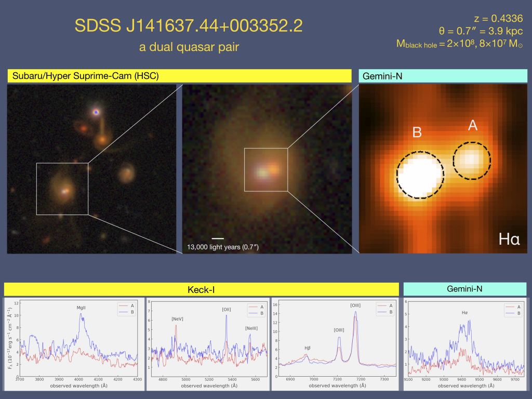The height and width of the screenshot is (399, 532).
Task: Click the 'a dual quasar pair' subtitle
Action: (189, 47)
